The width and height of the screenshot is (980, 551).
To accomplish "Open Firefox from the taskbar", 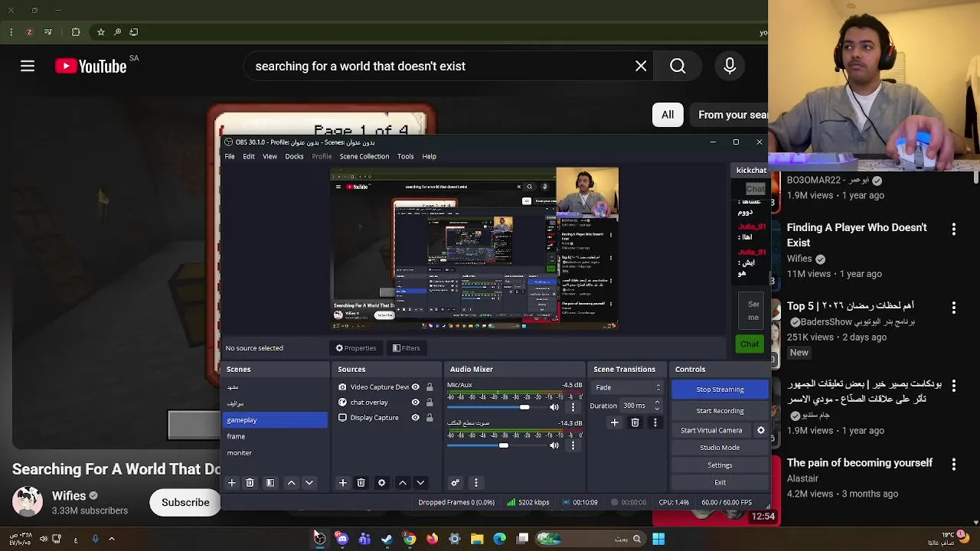I will (432, 539).
